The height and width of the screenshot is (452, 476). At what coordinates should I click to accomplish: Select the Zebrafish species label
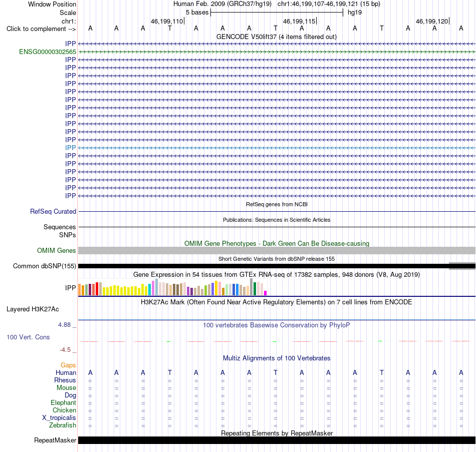[63, 425]
